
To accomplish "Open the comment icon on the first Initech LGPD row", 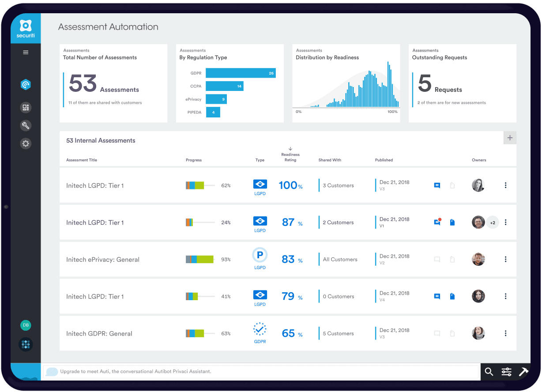I will 437,185.
